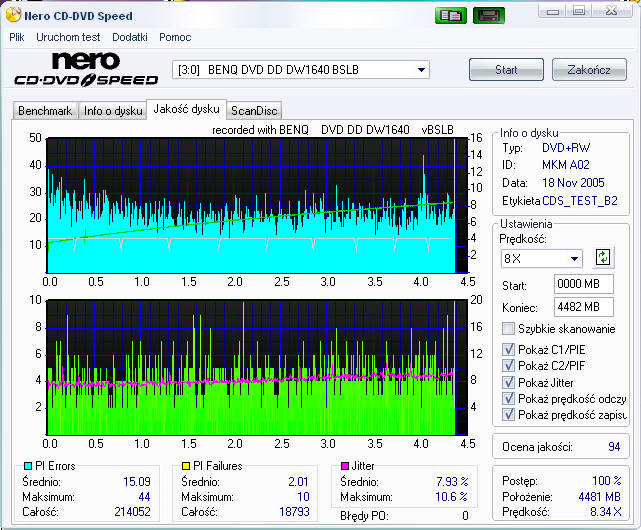Switch to the ScanDisc tab

(x=254, y=111)
